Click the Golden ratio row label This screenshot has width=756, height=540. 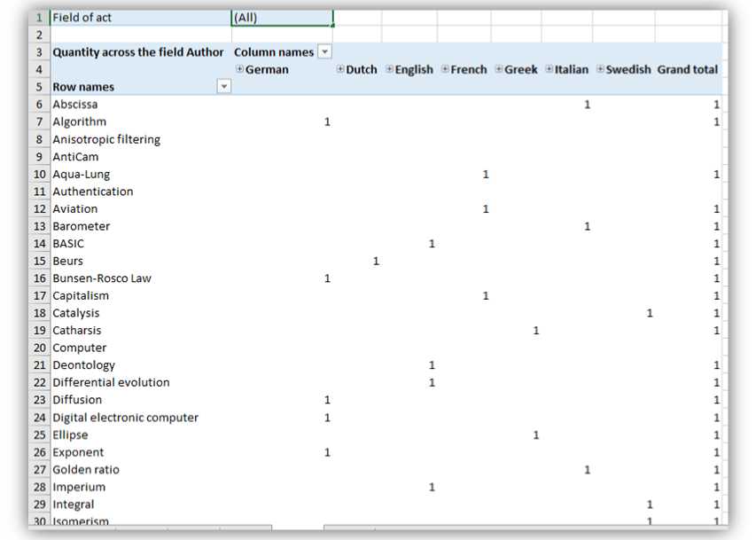coord(86,470)
